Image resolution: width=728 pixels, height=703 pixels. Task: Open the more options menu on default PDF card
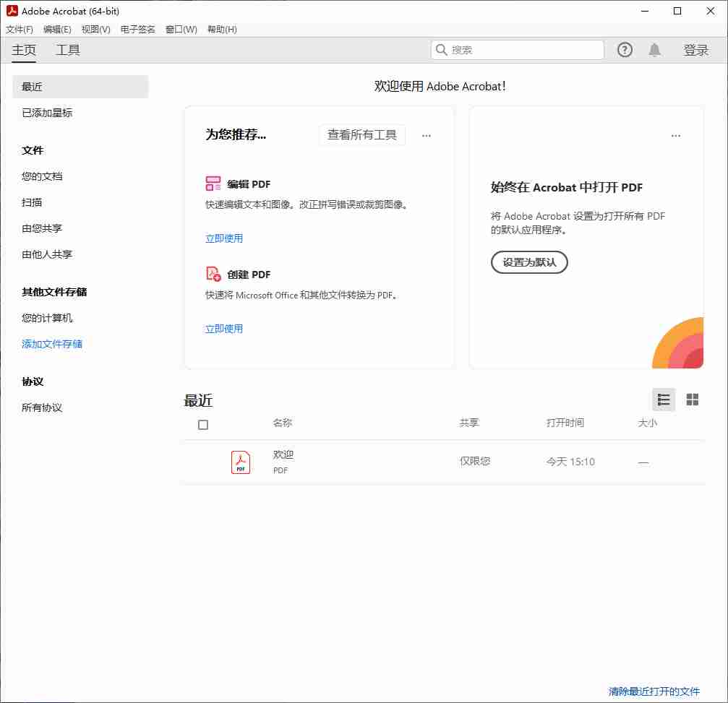[x=675, y=135]
